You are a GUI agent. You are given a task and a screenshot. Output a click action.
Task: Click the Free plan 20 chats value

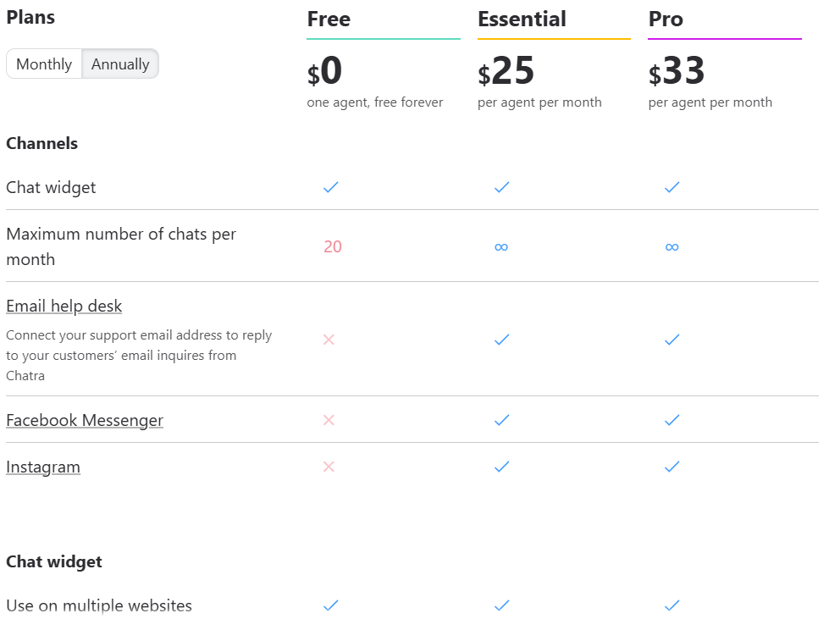point(333,247)
